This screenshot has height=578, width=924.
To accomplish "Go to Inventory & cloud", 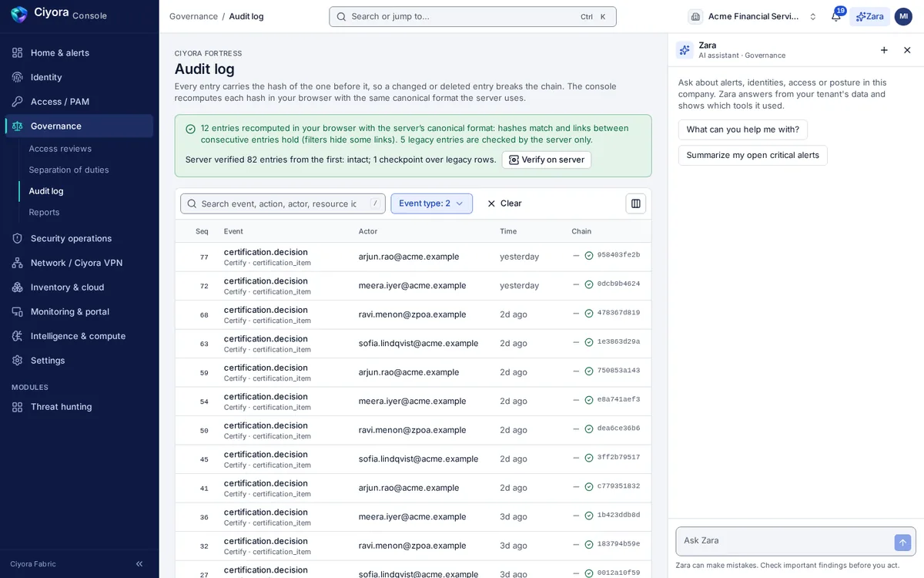I will [x=79, y=287].
